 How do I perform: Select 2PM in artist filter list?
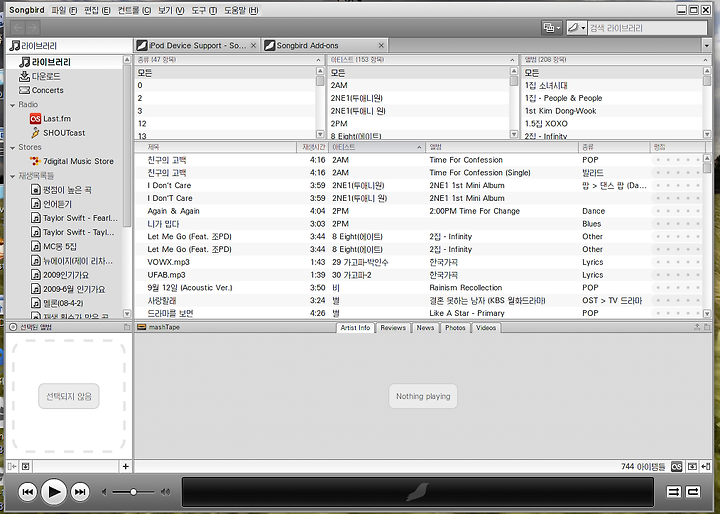(x=419, y=124)
